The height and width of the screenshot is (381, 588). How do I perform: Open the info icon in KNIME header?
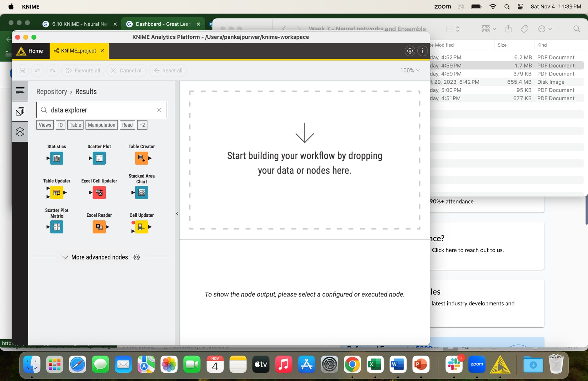pos(422,51)
